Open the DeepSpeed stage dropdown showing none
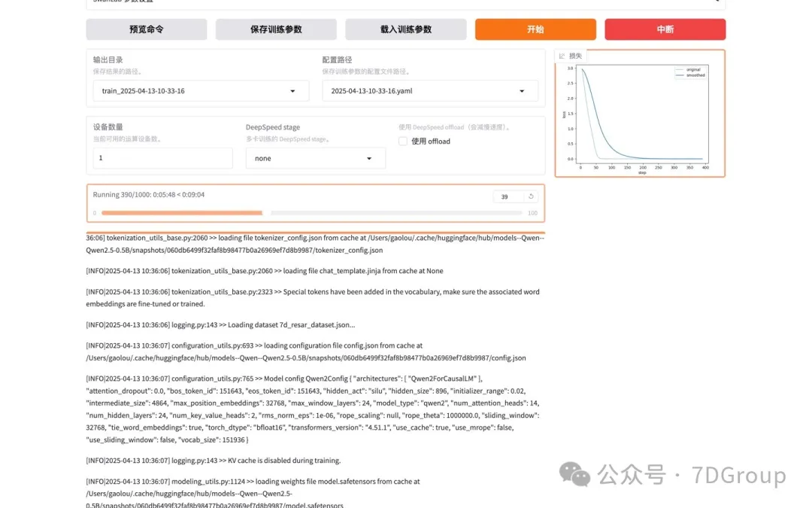Image resolution: width=812 pixels, height=508 pixels. [315, 158]
